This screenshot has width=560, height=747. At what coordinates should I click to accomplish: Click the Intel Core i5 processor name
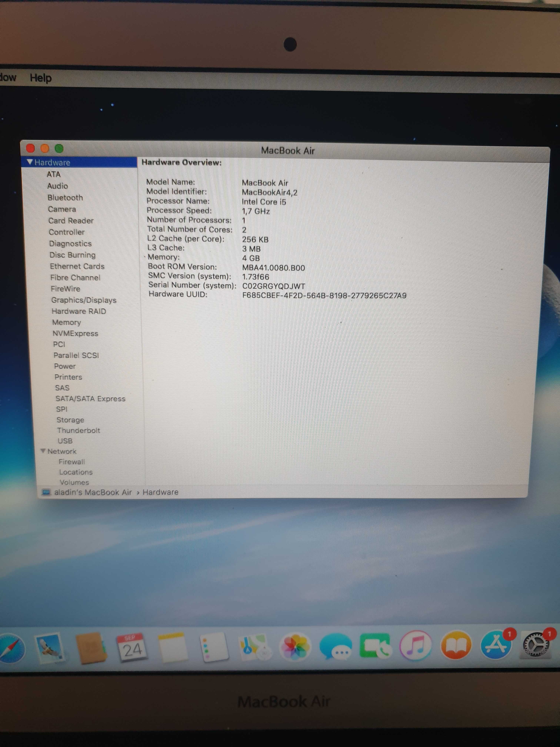coord(264,202)
